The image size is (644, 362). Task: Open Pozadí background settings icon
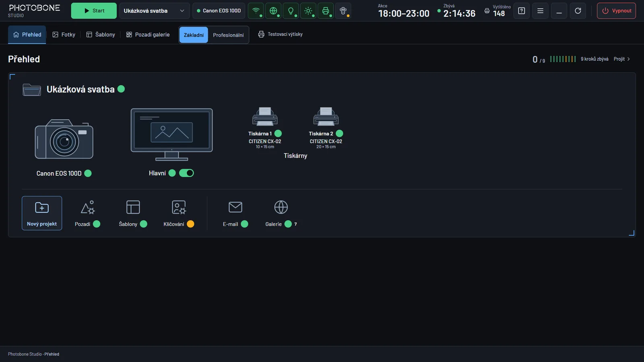click(x=87, y=207)
